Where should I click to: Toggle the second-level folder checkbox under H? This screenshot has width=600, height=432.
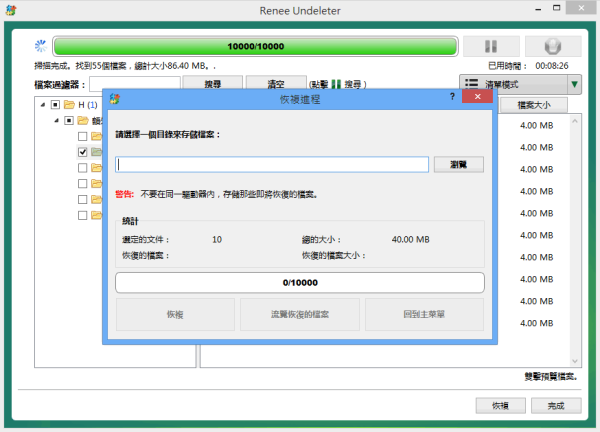click(69, 121)
